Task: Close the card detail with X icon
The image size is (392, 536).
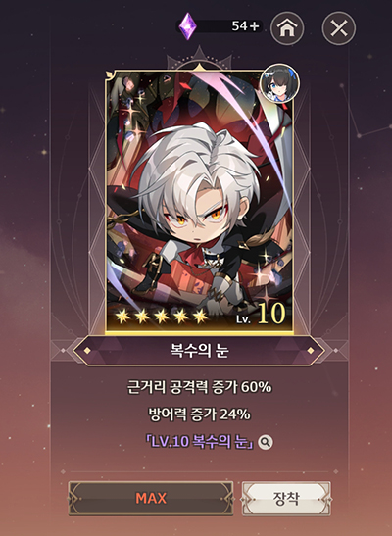Action: click(339, 27)
